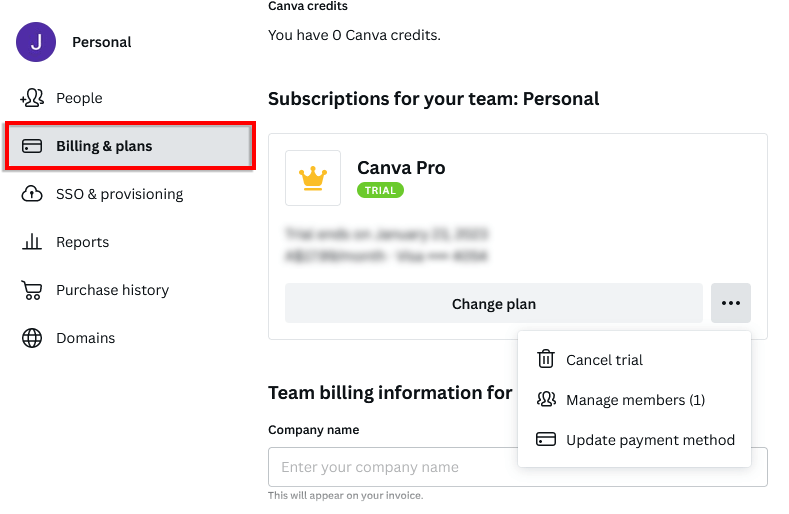The image size is (789, 514).
Task: Open the Reports section
Action: click(82, 242)
